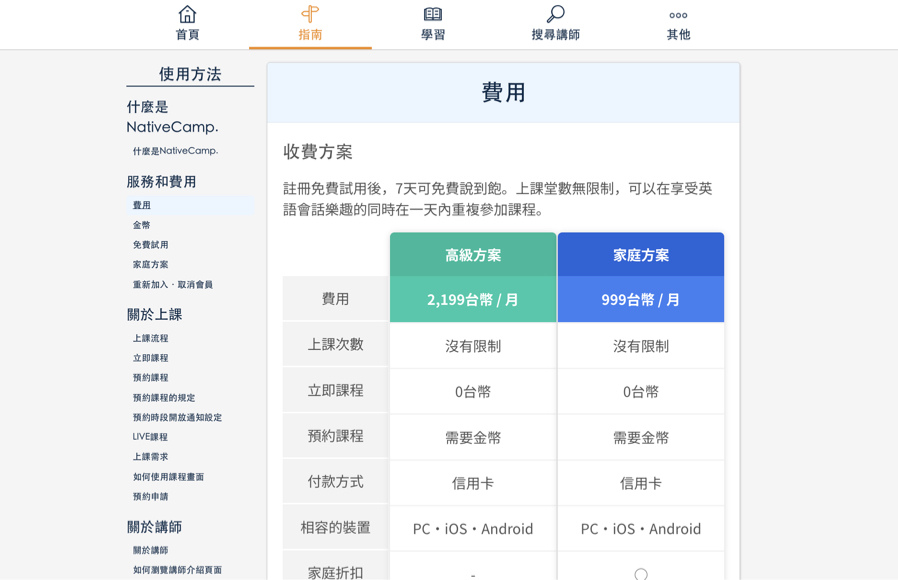Screen dimensions: 898x580
Task: Click the 收費方案 heading
Action: pyautogui.click(x=318, y=152)
